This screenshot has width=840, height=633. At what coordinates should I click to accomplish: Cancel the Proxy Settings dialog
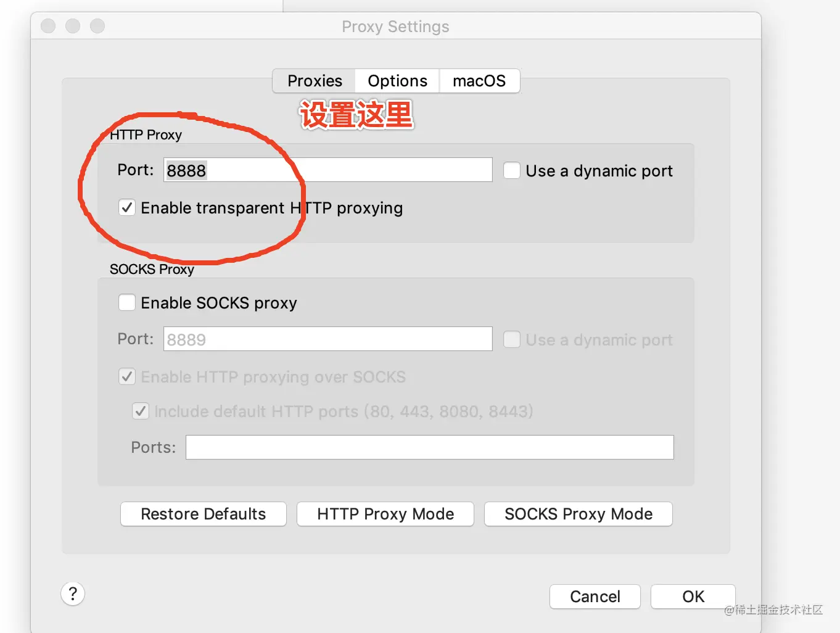[x=595, y=597]
